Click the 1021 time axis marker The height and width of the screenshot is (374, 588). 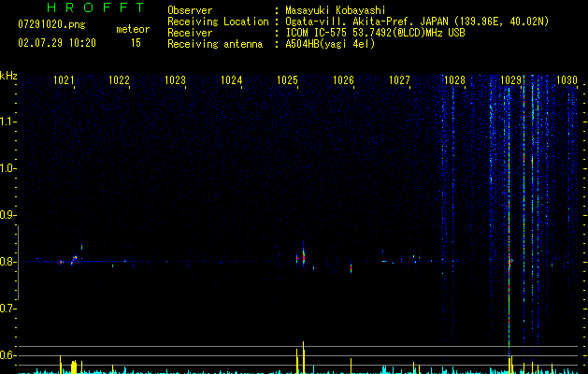[x=64, y=80]
